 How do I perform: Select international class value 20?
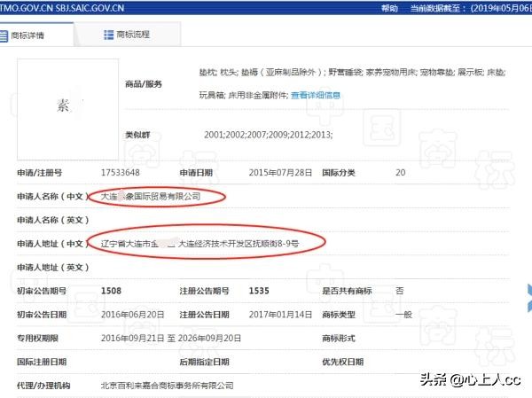click(x=401, y=173)
